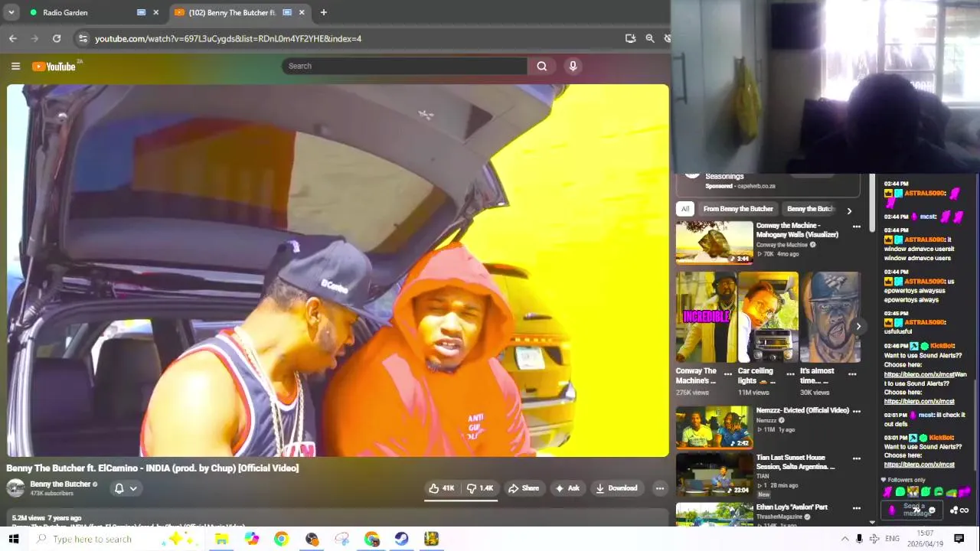Download the INDIA video
The width and height of the screenshot is (980, 551).
click(616, 488)
